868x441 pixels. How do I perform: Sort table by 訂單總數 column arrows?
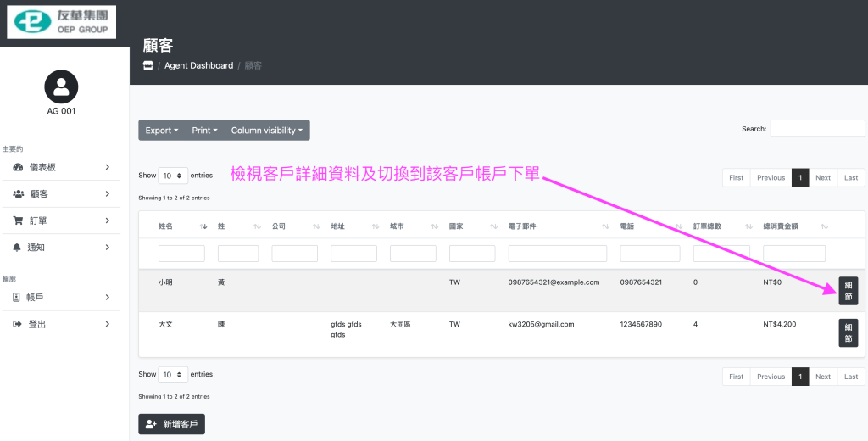[x=748, y=226]
